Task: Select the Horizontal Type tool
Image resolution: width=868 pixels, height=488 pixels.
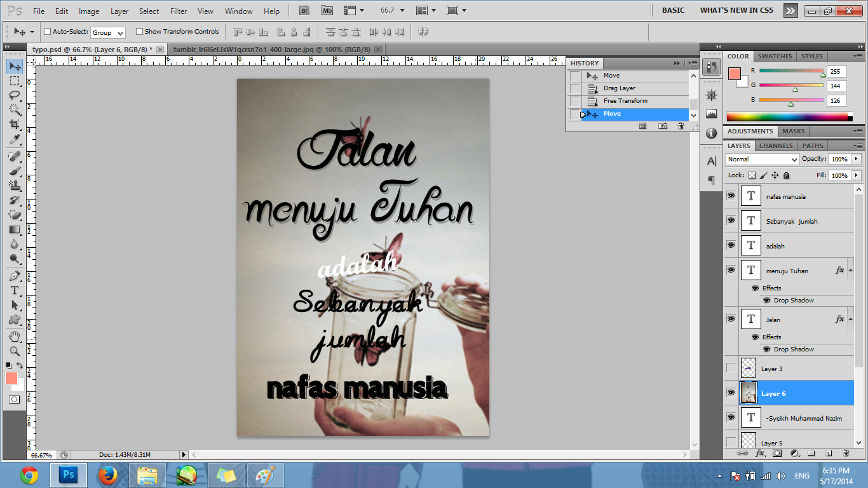Action: click(x=15, y=290)
